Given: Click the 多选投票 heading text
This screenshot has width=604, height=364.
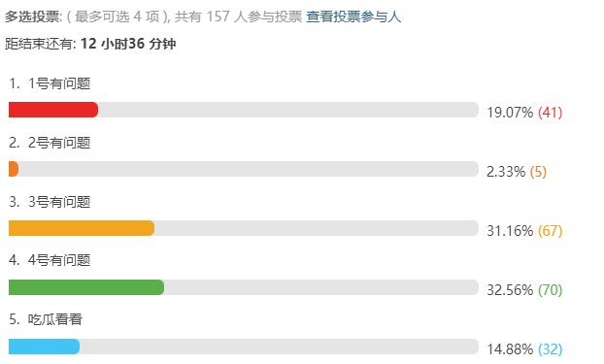Looking at the screenshot, I should 32,17.
